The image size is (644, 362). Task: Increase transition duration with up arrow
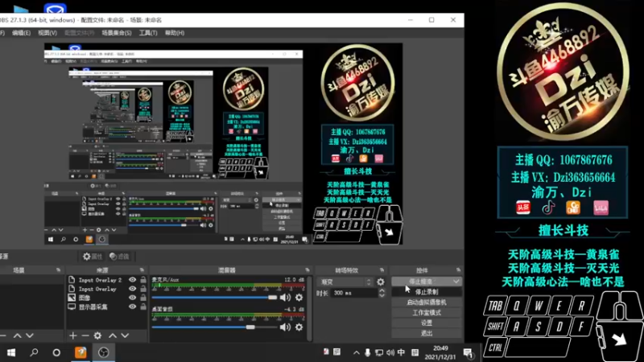pos(382,290)
